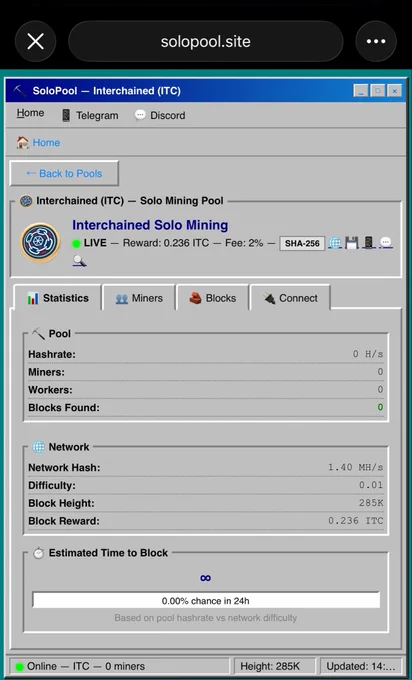Click the Interchained Solo Mining title
The width and height of the screenshot is (412, 680).
pyautogui.click(x=150, y=225)
